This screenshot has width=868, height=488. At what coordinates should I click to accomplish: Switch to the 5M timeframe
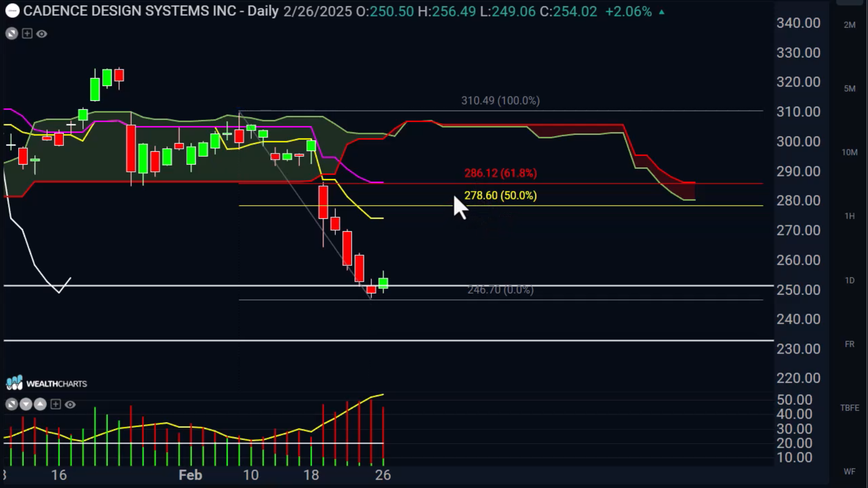[x=849, y=89]
